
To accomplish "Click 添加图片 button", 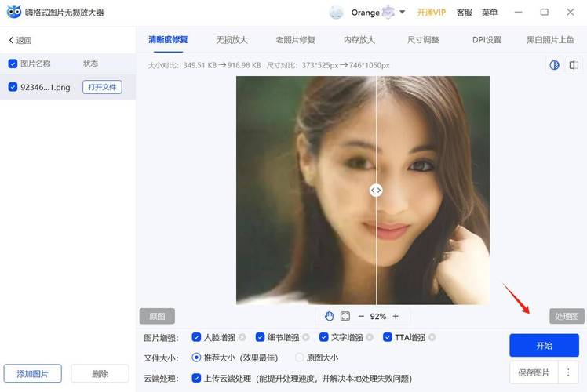I will (33, 374).
